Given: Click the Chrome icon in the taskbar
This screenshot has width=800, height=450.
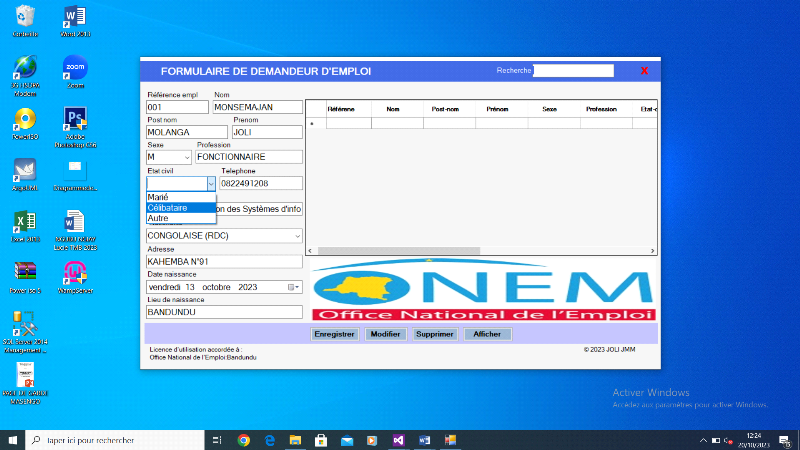Looking at the screenshot, I should 244,440.
